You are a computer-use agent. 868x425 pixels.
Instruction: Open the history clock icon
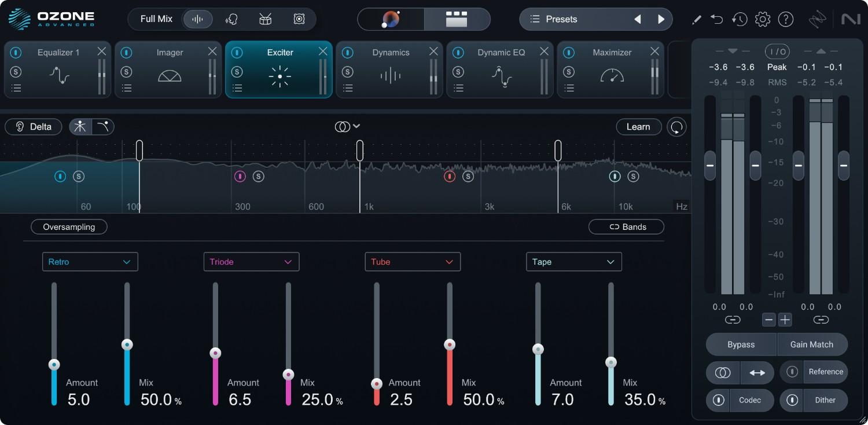pyautogui.click(x=739, y=19)
